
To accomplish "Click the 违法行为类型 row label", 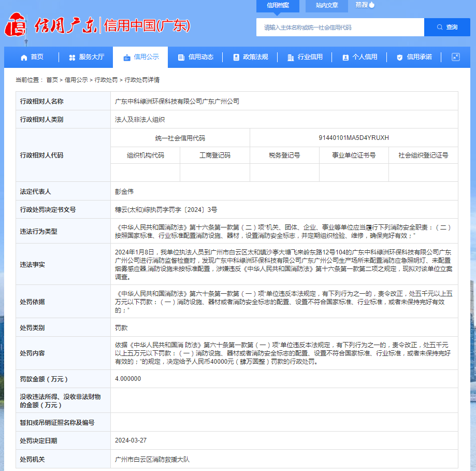I will coord(38,232).
